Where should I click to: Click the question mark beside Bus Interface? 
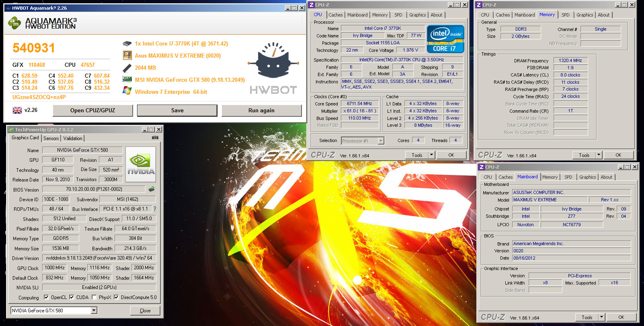pos(155,209)
